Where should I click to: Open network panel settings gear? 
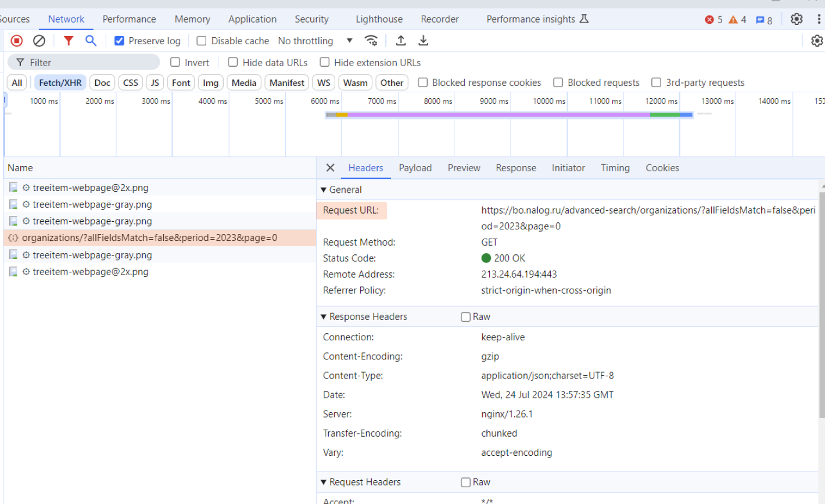(817, 41)
